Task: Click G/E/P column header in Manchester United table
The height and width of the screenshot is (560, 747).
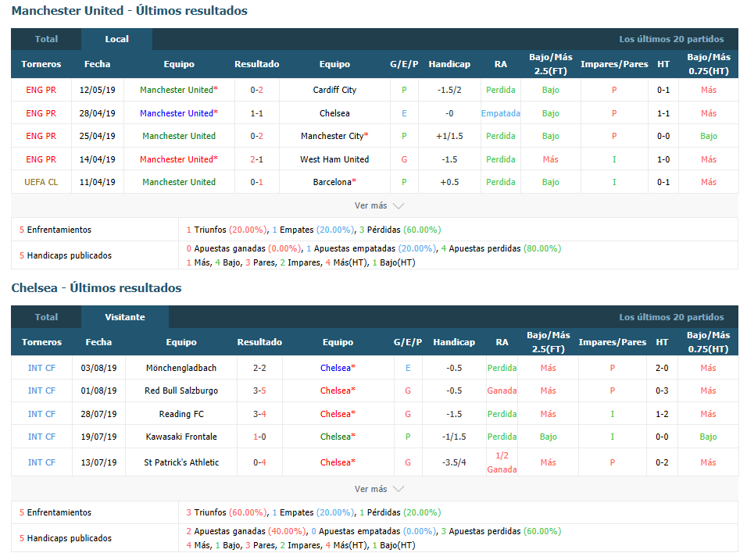Action: click(404, 64)
